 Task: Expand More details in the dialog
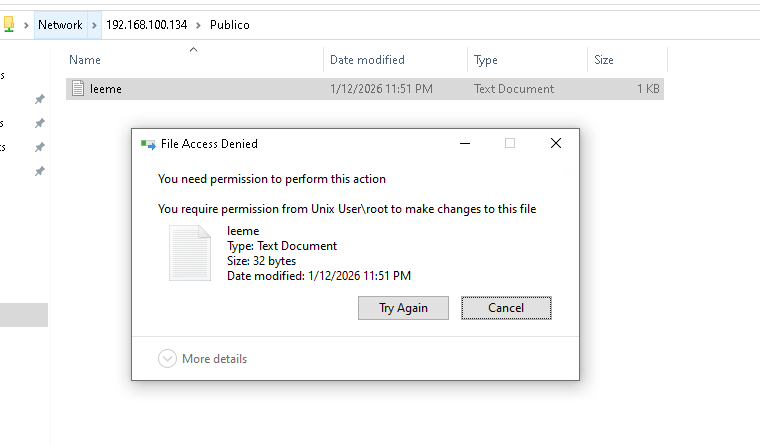(x=203, y=359)
